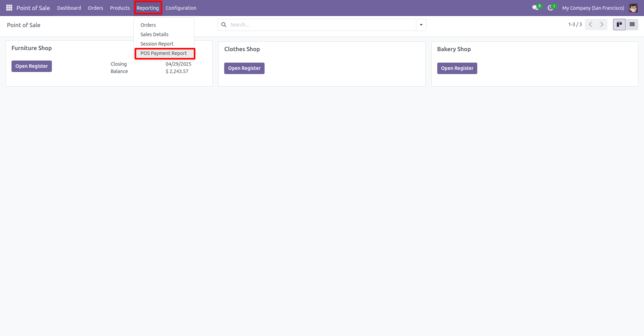Switch to Kanban view

[x=619, y=24]
